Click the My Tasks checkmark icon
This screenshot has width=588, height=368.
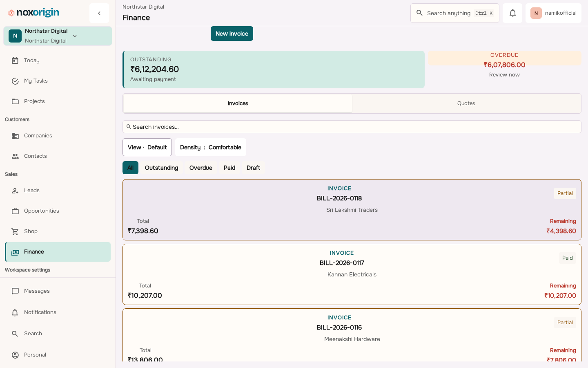click(15, 81)
